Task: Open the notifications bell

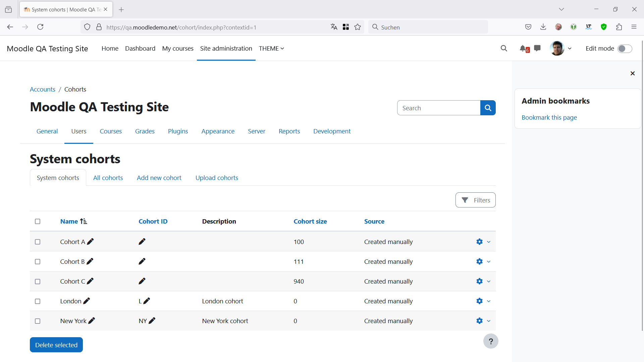Action: click(x=523, y=48)
